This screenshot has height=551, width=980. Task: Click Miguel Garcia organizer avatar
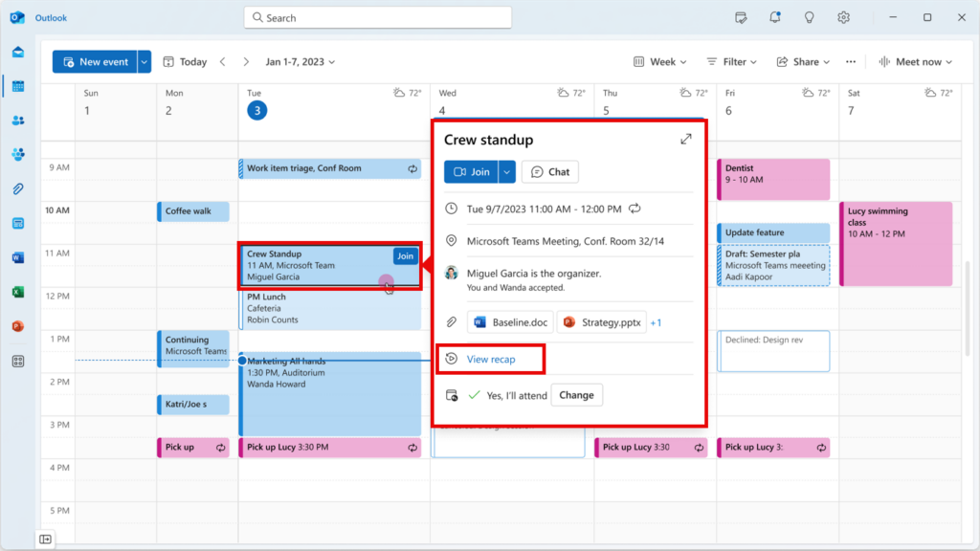pyautogui.click(x=452, y=273)
